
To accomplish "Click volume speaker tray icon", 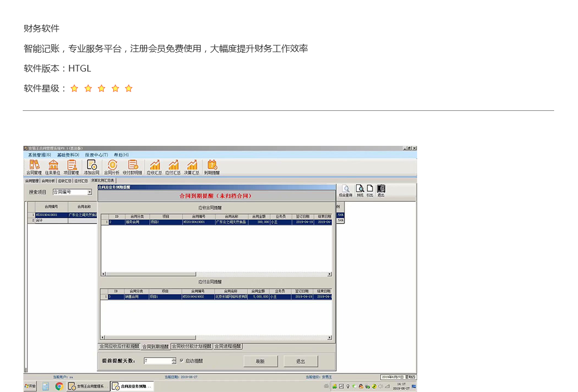I will 381,386.
